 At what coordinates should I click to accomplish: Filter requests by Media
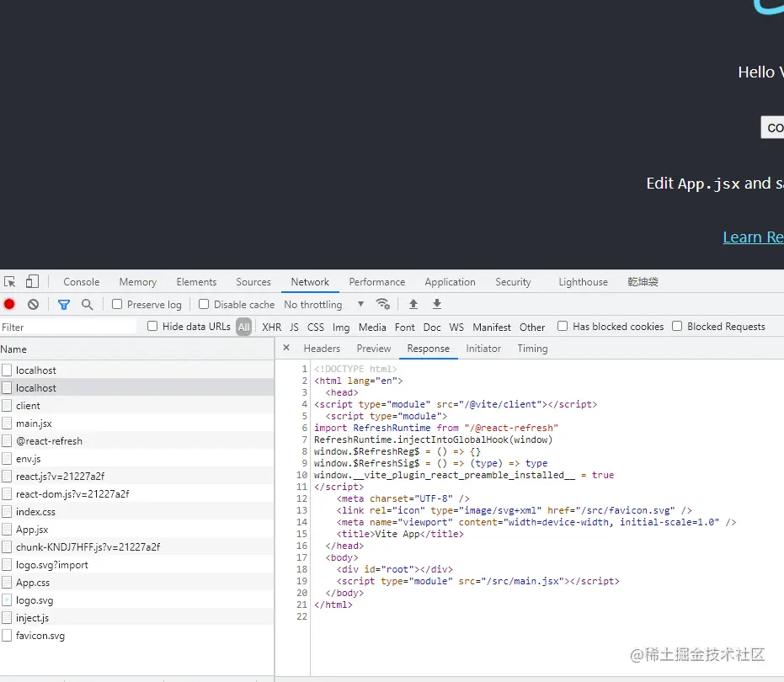pos(372,327)
